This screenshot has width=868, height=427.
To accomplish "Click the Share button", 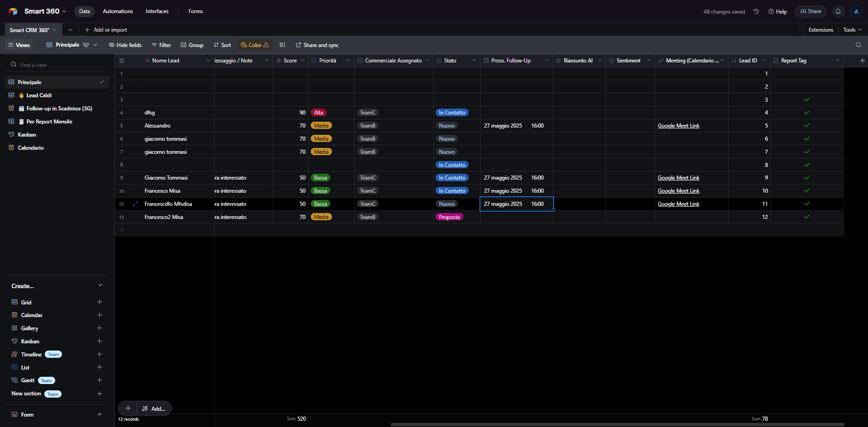I will pos(811,11).
